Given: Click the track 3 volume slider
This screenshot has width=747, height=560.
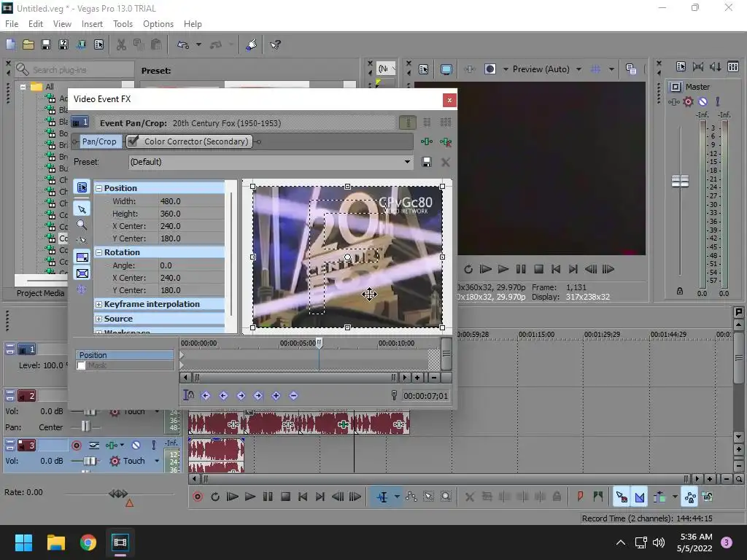Looking at the screenshot, I should 90,461.
